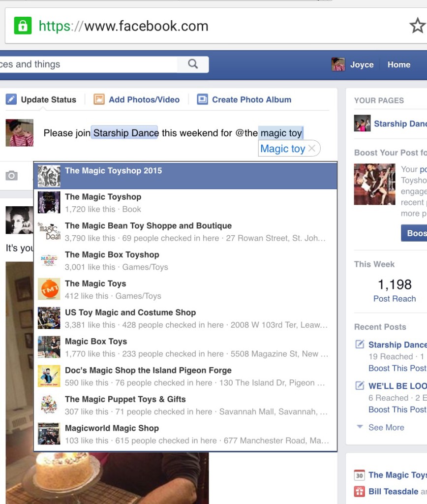
Task: Click the browser address bar URL
Action: pos(123,26)
